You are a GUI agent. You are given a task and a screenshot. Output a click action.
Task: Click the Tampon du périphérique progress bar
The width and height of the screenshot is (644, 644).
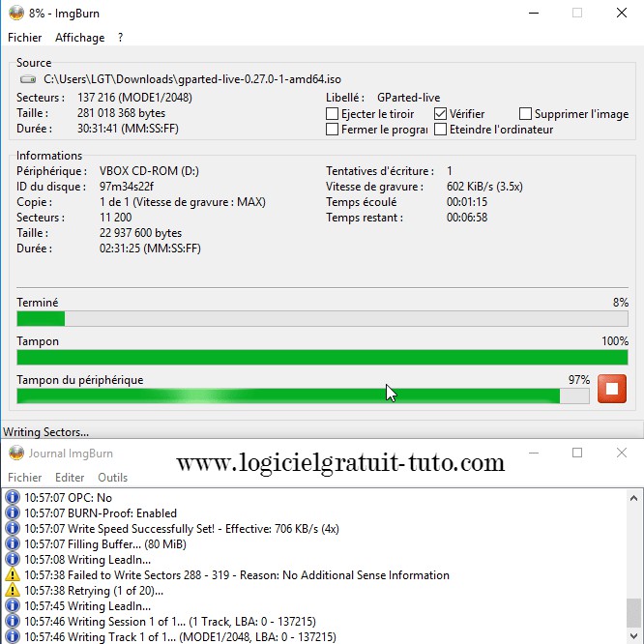303,395
